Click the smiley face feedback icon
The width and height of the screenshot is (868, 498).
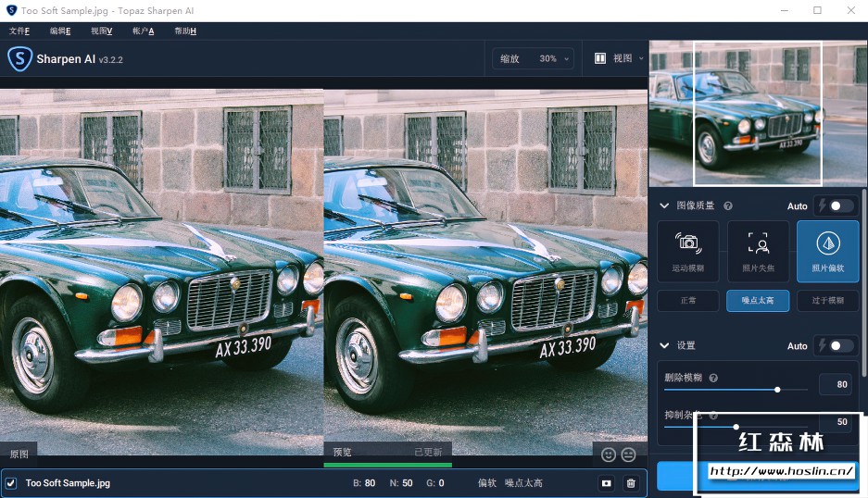[x=609, y=454]
